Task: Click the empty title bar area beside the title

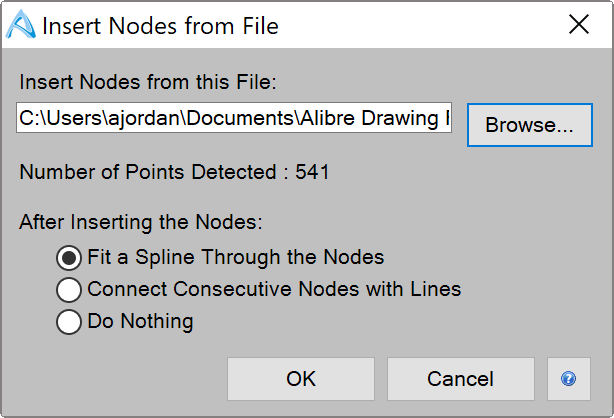Action: [x=423, y=25]
